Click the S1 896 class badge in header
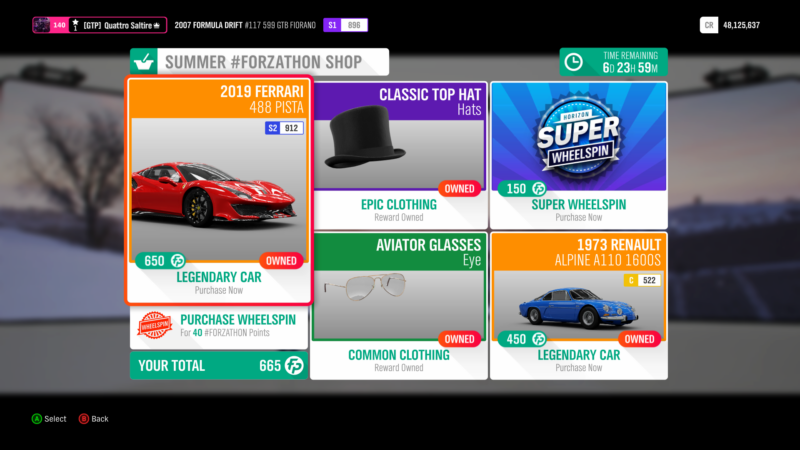800x450 pixels. click(345, 25)
